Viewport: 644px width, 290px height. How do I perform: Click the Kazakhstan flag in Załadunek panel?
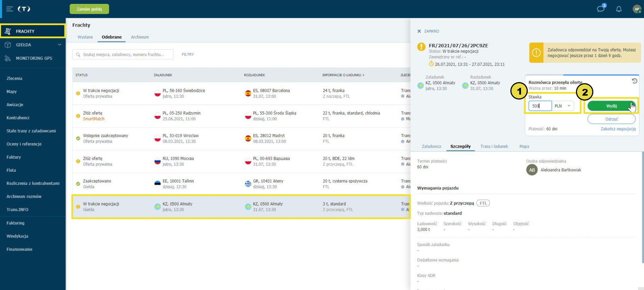click(421, 86)
